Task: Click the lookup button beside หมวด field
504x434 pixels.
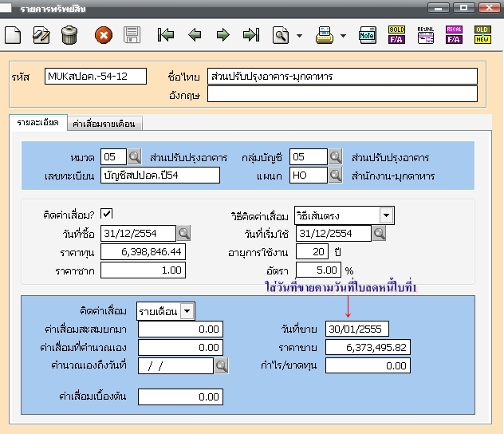Action: pyautogui.click(x=135, y=156)
